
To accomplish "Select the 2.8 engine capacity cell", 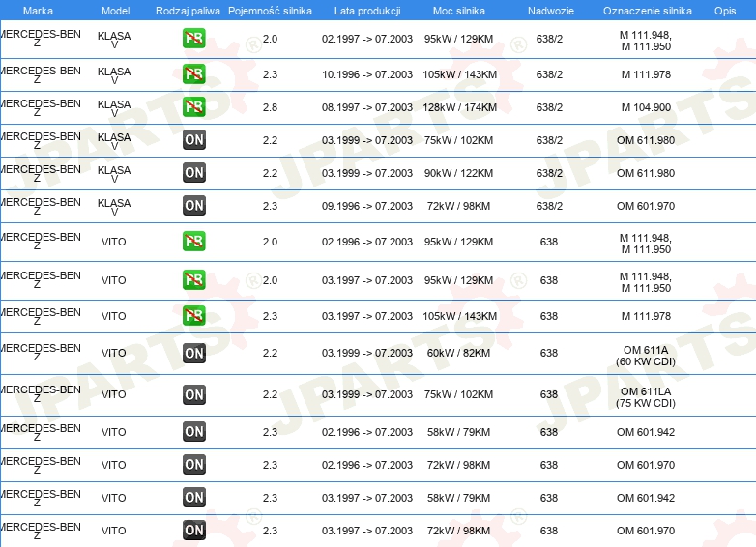I will coord(270,107).
